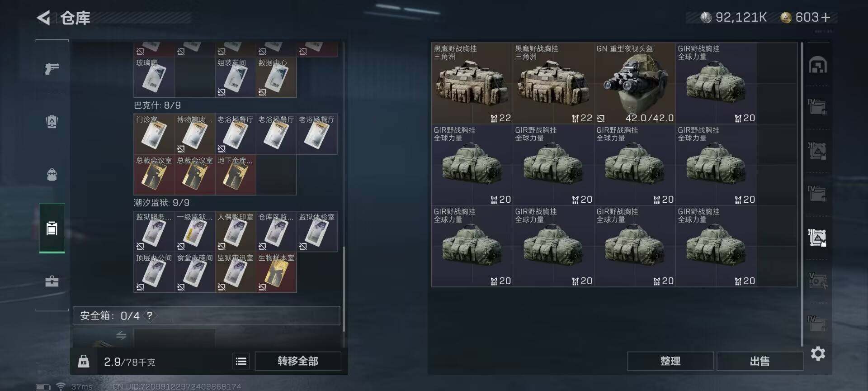Click the stash panel vertical scrollbar
The height and width of the screenshot is (391, 868).
802,195
